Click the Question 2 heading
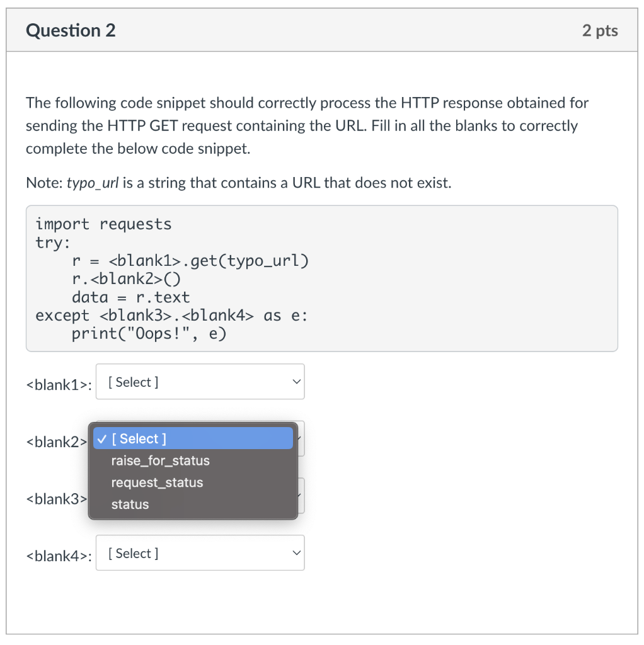 pos(70,30)
